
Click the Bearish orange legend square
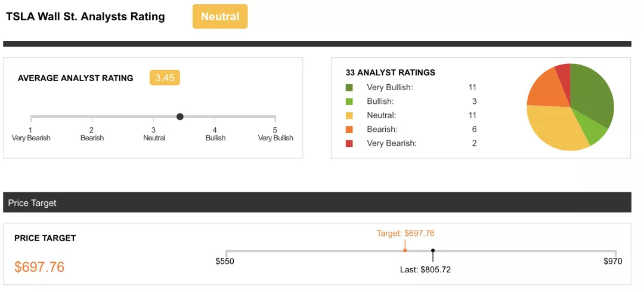pyautogui.click(x=349, y=129)
